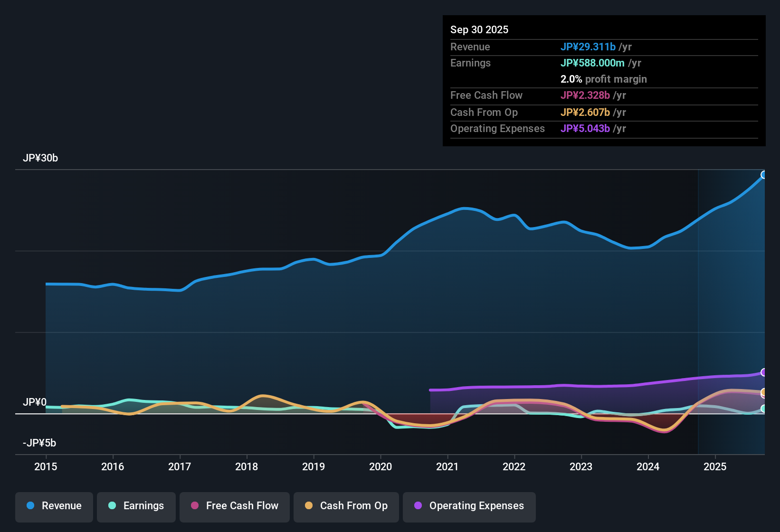Click the JP¥29.311b revenue value
The width and height of the screenshot is (780, 532).
click(589, 47)
